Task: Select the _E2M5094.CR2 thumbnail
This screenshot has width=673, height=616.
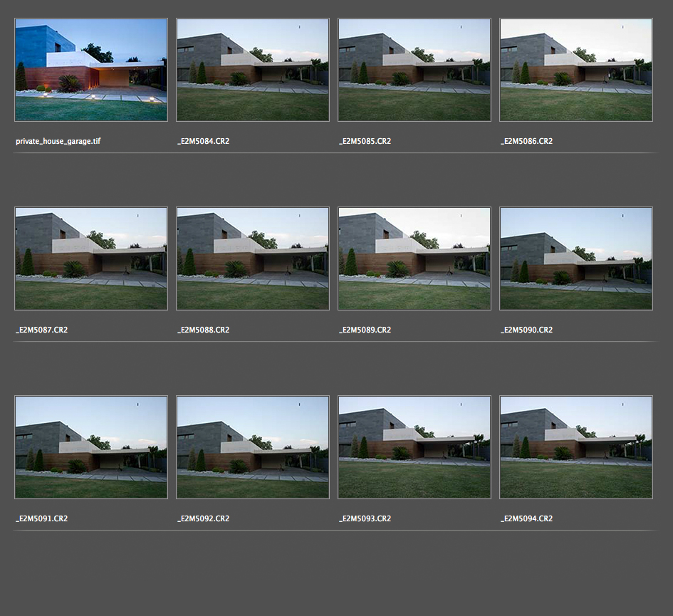Action: pos(576,447)
